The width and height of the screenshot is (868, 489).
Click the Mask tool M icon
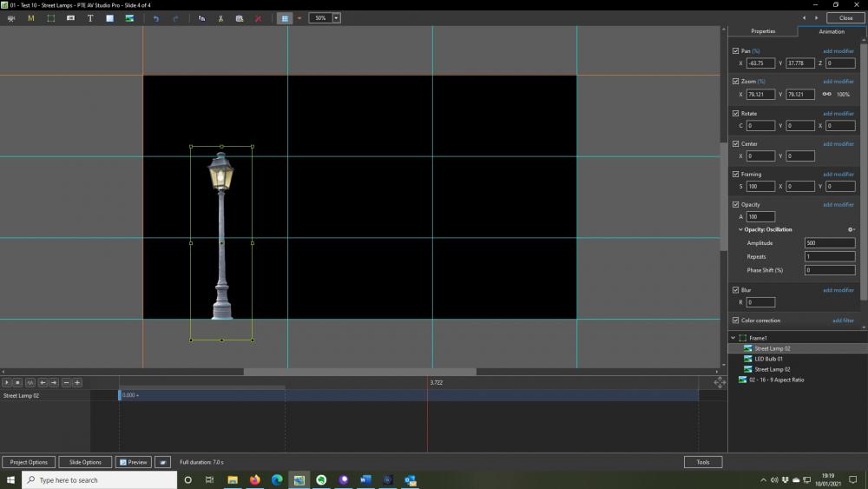pos(31,18)
